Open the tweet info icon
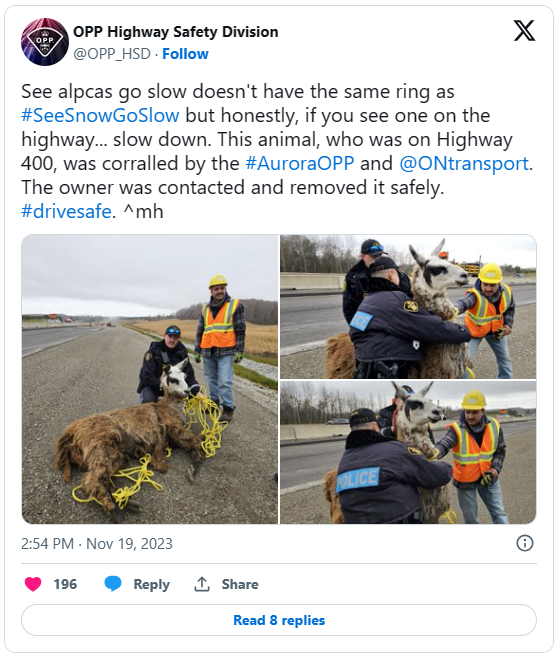The image size is (558, 660). 524,543
